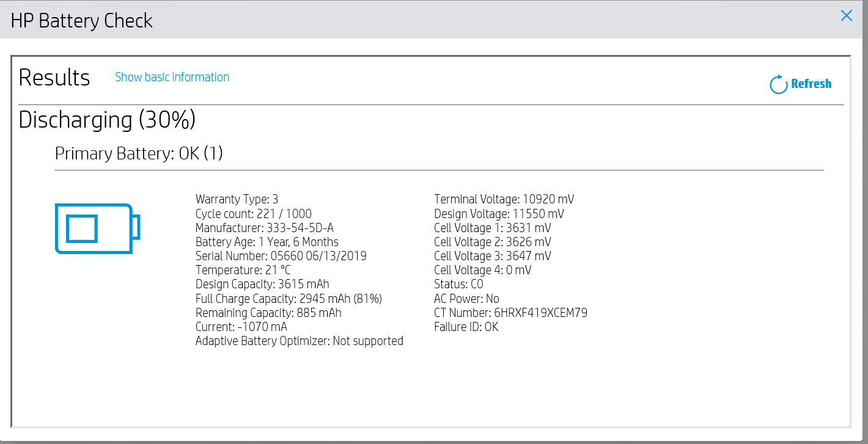The image size is (868, 444).
Task: Open the Show basic information link
Action: 172,77
